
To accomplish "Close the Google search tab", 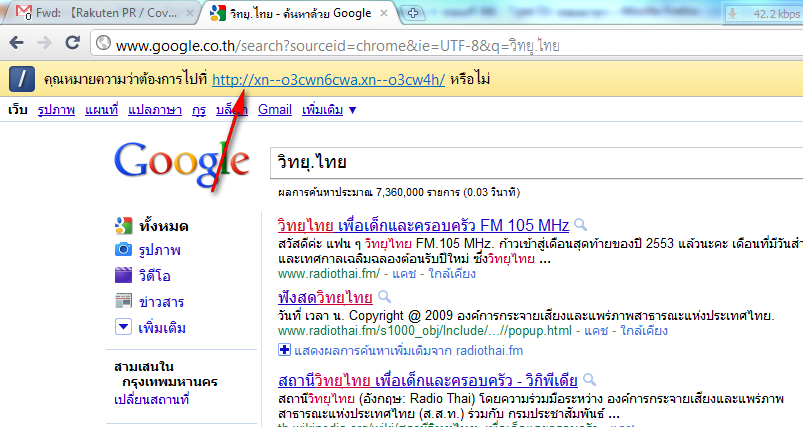I will point(384,13).
